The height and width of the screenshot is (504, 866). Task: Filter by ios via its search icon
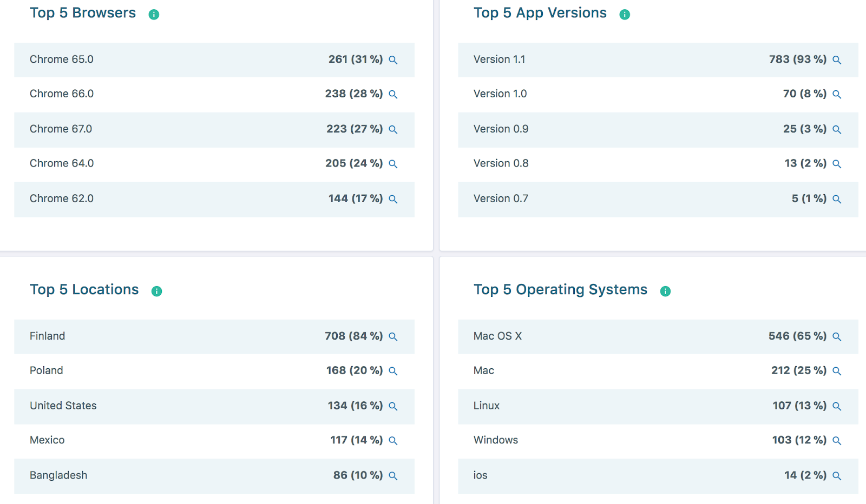coord(837,476)
